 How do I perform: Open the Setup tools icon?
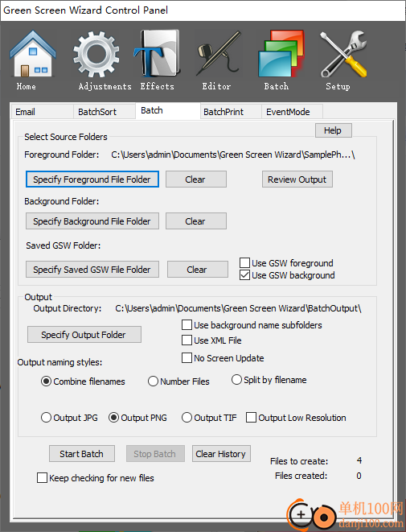click(343, 54)
